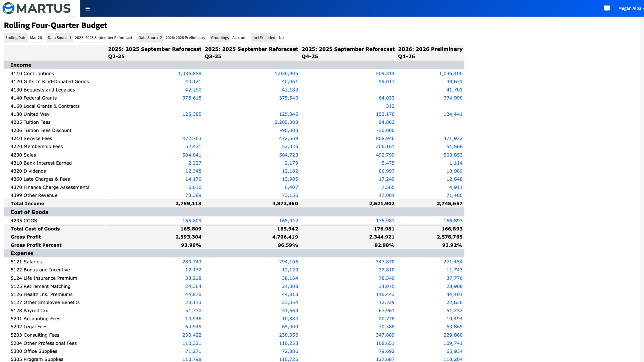This screenshot has height=362, width=644.
Task: Open 4120 Gifts In Kind Q3-25 value 40,061
Action: click(290, 82)
